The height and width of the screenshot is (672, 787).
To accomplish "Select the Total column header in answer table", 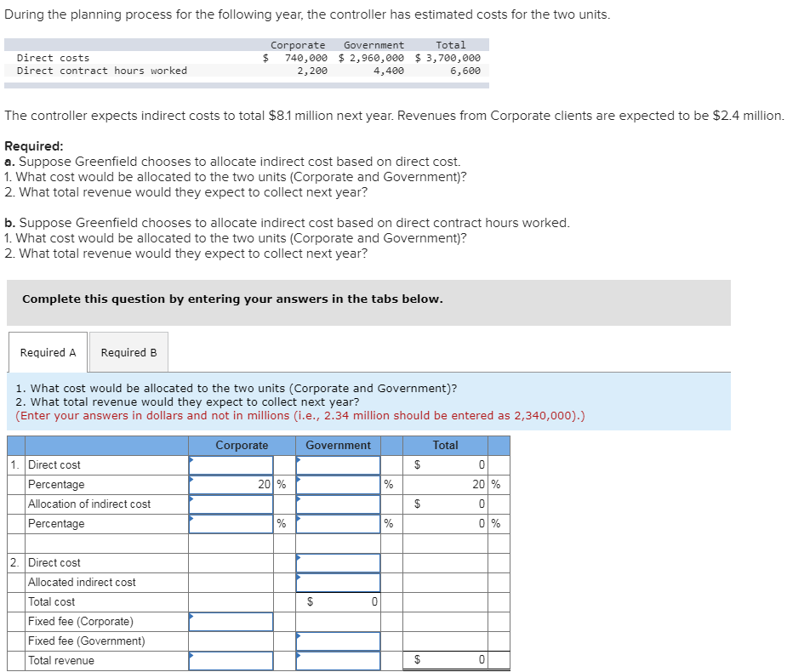I will pos(445,446).
